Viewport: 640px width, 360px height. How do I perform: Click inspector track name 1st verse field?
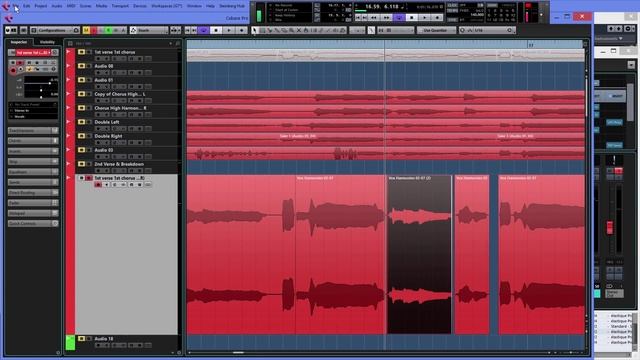(33, 53)
